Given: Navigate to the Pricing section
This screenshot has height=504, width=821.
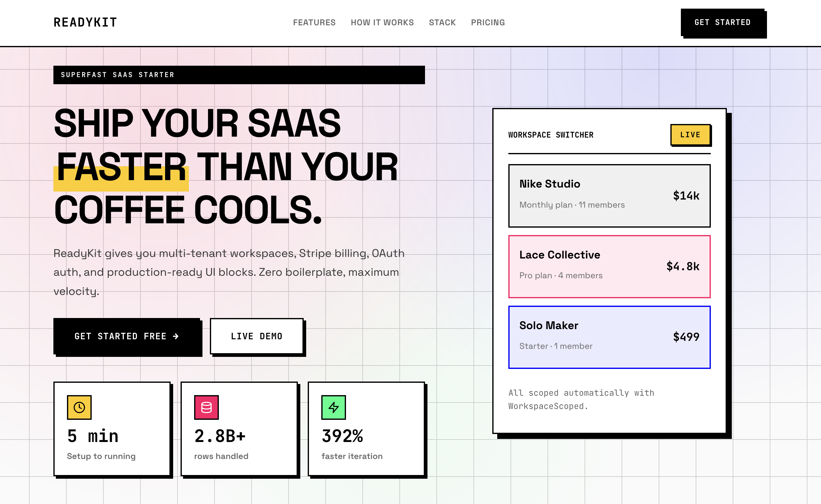Looking at the screenshot, I should point(488,22).
